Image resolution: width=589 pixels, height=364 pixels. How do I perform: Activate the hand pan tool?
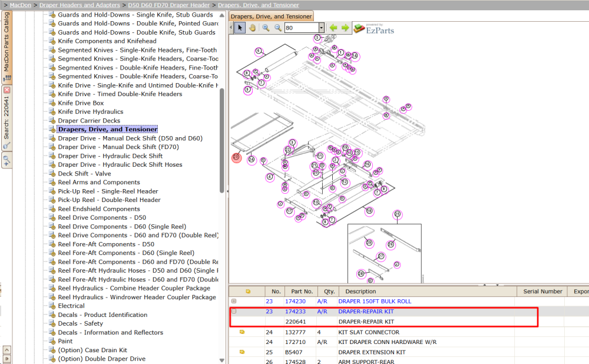(x=253, y=28)
